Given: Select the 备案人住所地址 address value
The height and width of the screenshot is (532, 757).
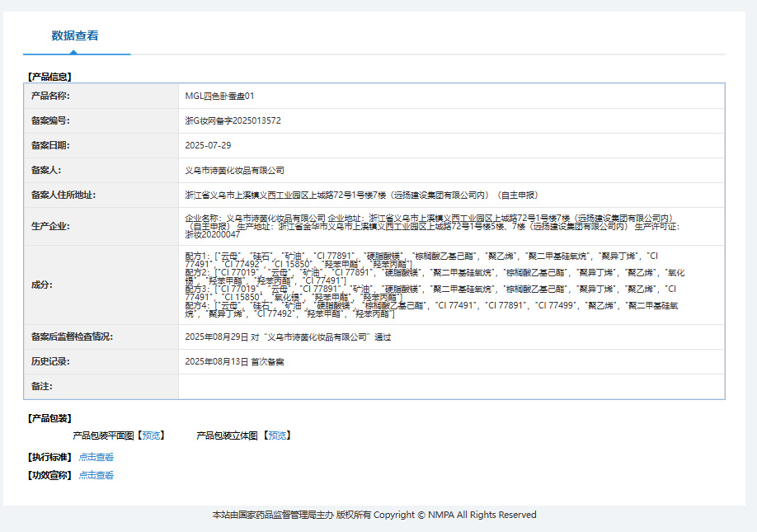Looking at the screenshot, I should 362,195.
